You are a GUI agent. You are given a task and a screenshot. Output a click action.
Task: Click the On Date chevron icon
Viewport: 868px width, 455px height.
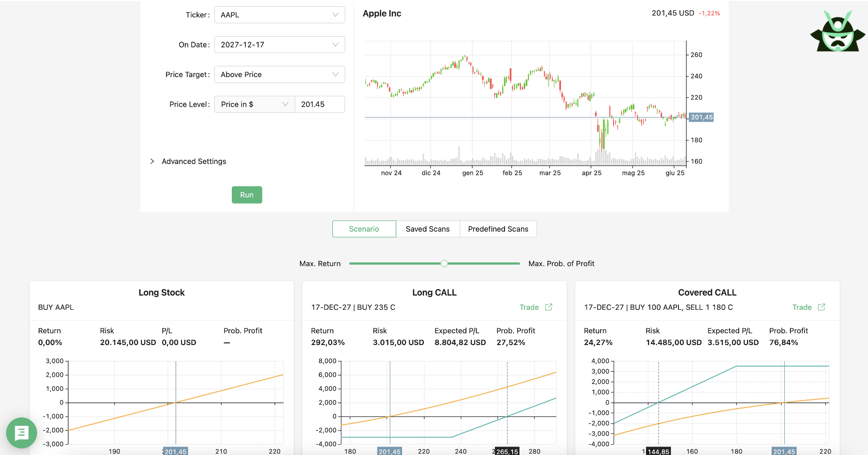[x=335, y=45]
